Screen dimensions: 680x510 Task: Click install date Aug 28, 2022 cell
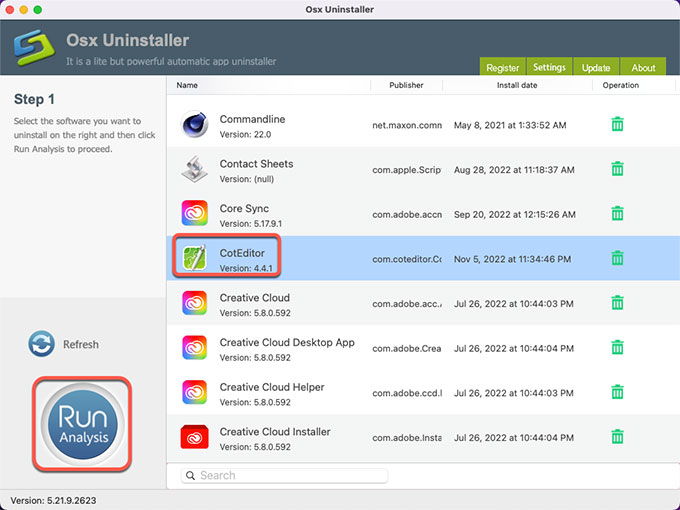514,170
